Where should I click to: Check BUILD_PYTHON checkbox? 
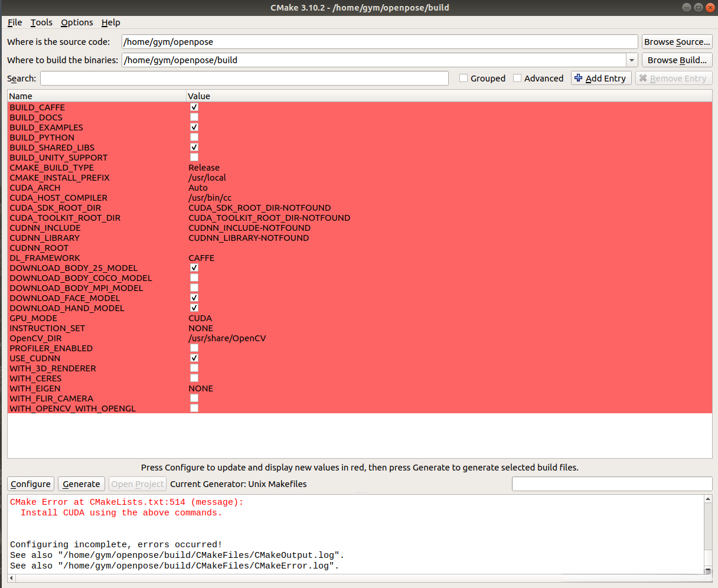pos(194,138)
